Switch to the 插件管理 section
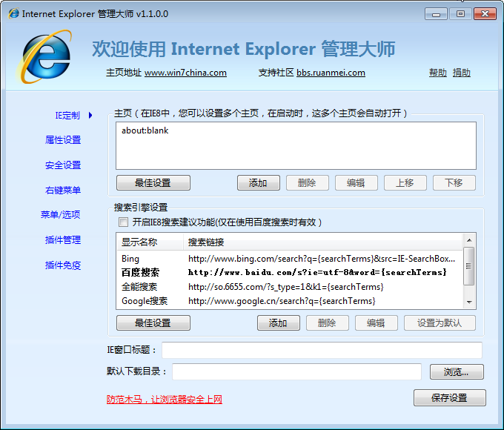This screenshot has width=504, height=430. point(63,240)
